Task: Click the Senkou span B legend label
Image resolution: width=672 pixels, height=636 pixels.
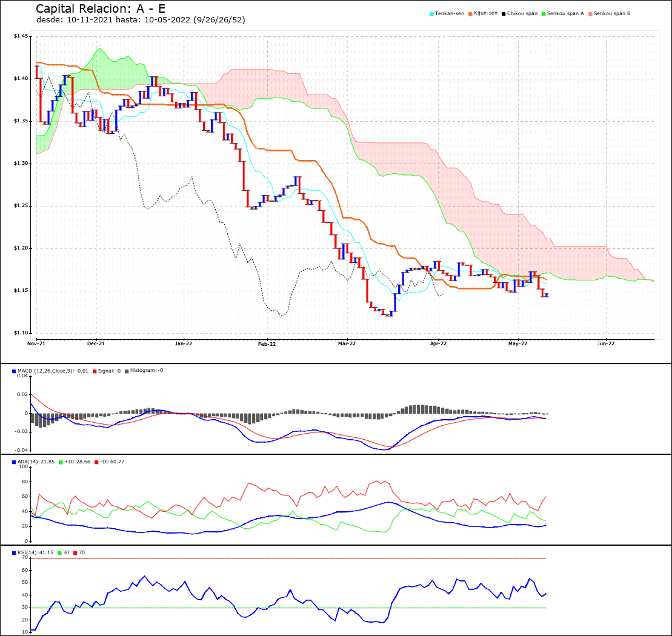Action: tap(612, 14)
